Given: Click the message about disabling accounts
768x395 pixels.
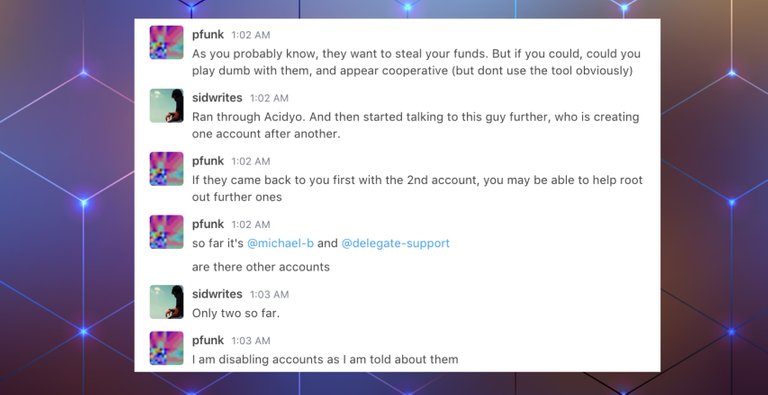Looking at the screenshot, I should pyautogui.click(x=325, y=359).
